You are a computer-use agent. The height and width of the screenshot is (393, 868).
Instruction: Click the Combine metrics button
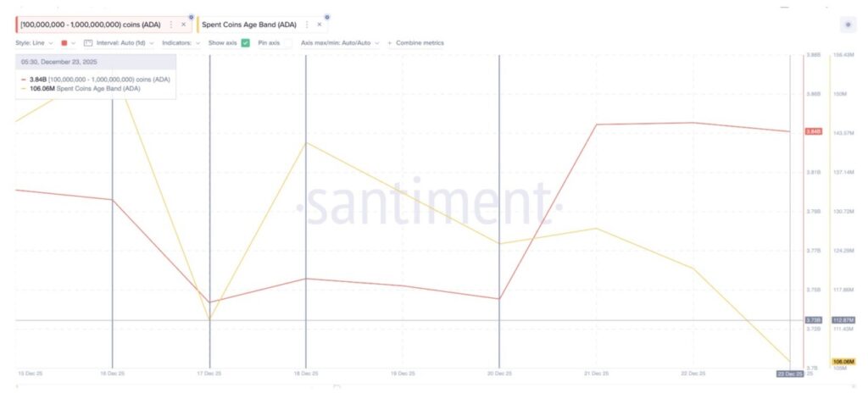(x=415, y=42)
